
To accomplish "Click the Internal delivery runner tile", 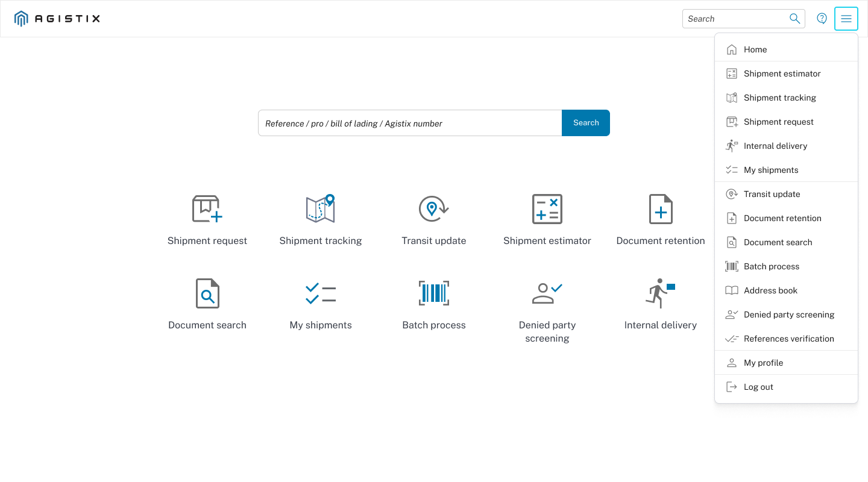I will point(661,293).
